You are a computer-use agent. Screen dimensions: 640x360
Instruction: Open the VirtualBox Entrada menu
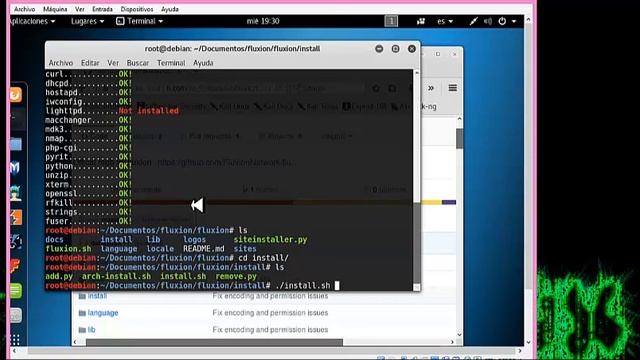tap(102, 9)
